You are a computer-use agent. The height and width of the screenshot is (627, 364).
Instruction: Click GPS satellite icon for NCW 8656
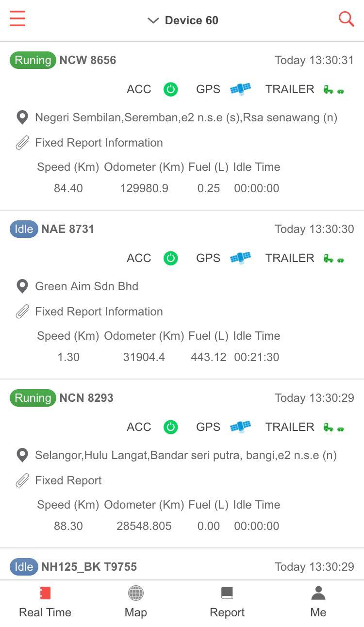click(240, 89)
